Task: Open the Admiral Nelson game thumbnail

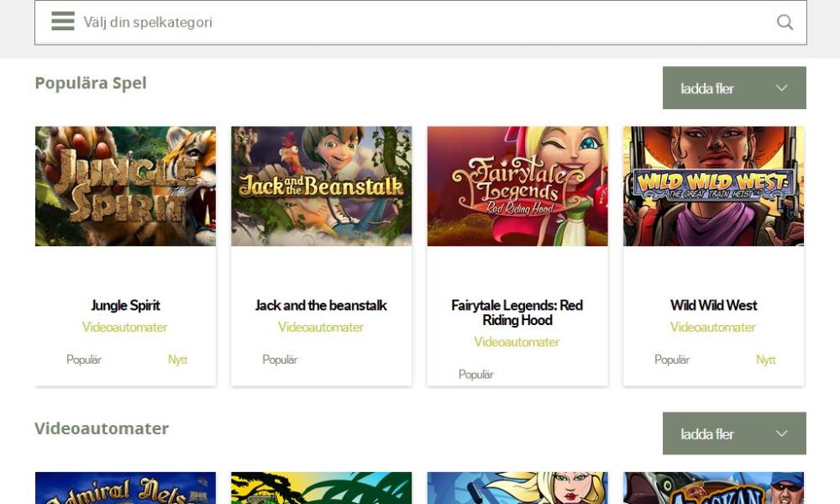Action: (x=125, y=488)
